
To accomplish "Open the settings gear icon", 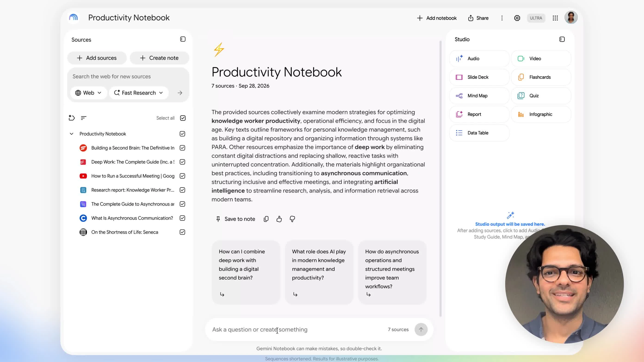I will (517, 18).
